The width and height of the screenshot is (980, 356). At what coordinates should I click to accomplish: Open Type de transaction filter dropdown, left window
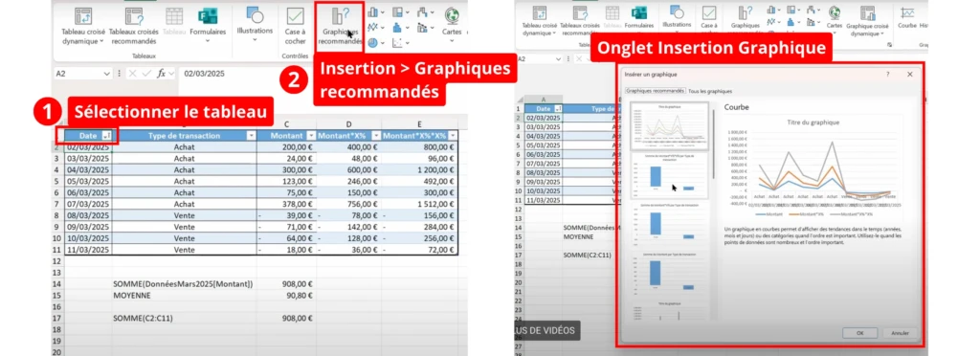tap(252, 136)
